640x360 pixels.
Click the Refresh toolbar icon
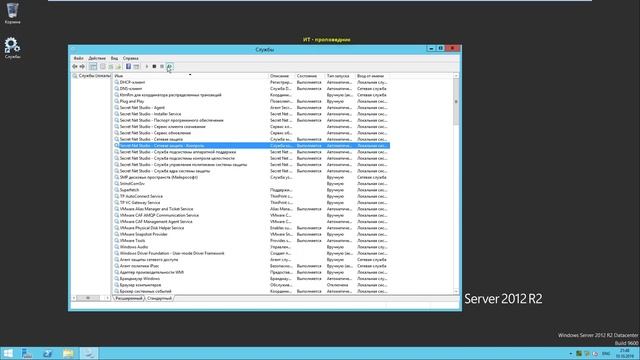click(x=111, y=67)
